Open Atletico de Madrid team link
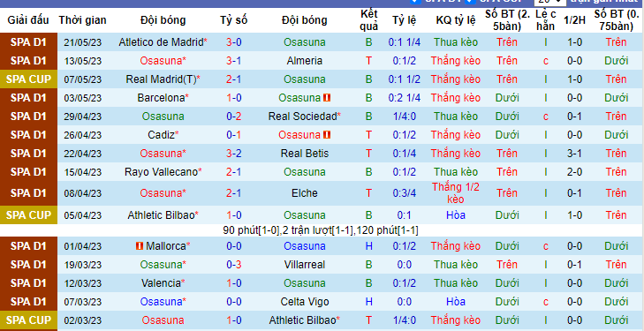Image resolution: width=644 pixels, height=331 pixels. tap(161, 42)
